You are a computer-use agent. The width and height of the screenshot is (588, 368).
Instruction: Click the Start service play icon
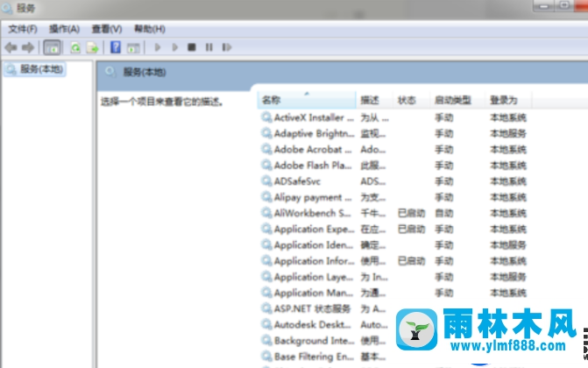158,47
